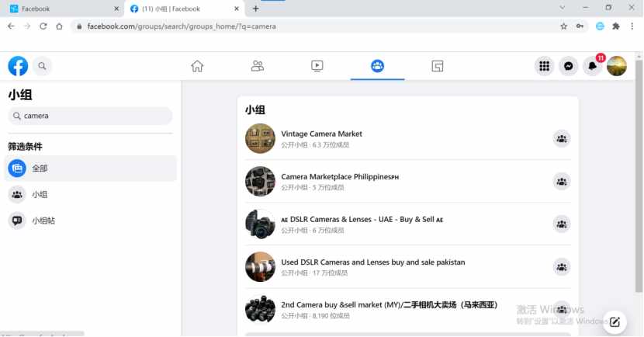Open the Gaming icon in top navigation
Viewport: 644px width, 337px height.
coord(438,66)
